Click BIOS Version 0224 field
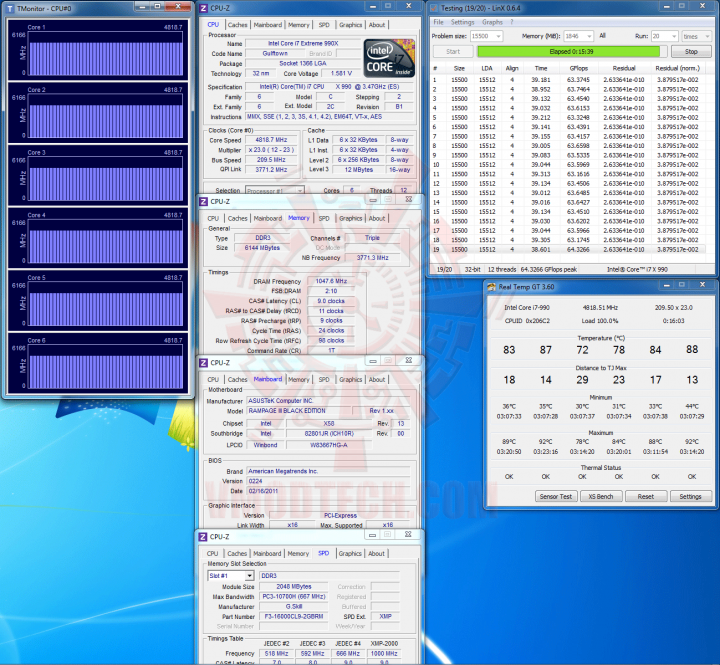 point(328,481)
